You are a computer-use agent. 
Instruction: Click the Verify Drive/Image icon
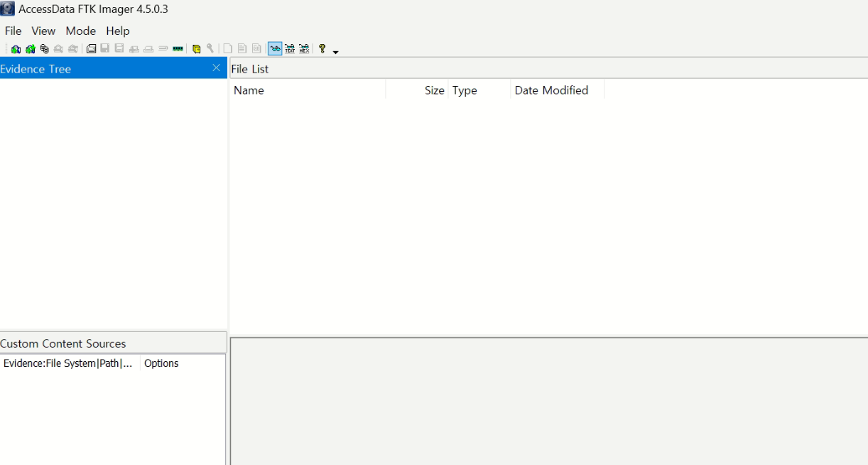coord(163,49)
